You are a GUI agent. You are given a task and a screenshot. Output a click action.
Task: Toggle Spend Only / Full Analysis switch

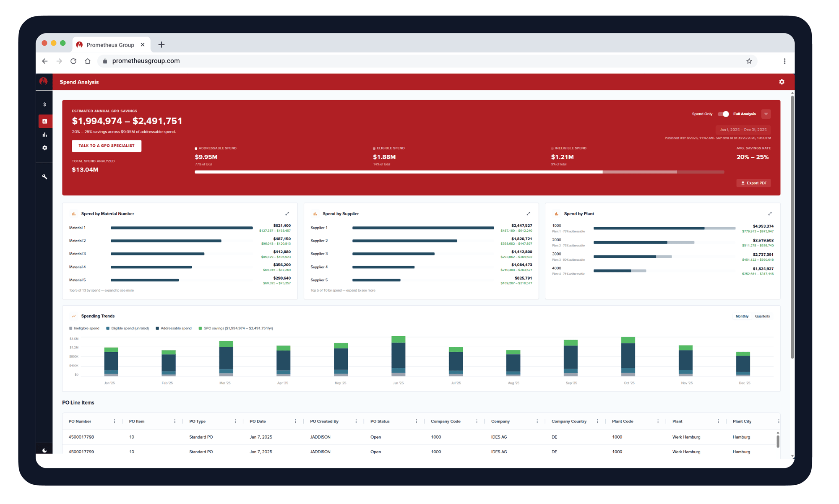click(x=723, y=114)
